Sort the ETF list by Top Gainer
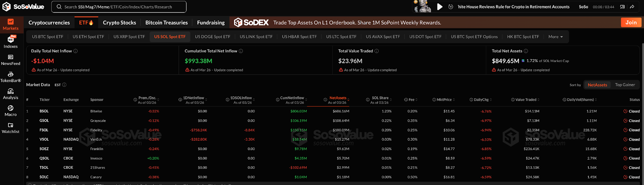This screenshot has width=644, height=185. 625,85
